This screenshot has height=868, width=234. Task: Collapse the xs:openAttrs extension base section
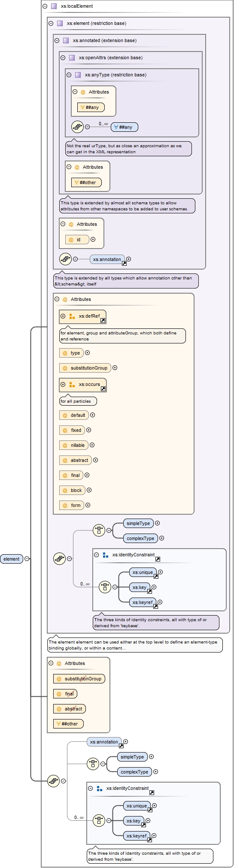(63, 58)
